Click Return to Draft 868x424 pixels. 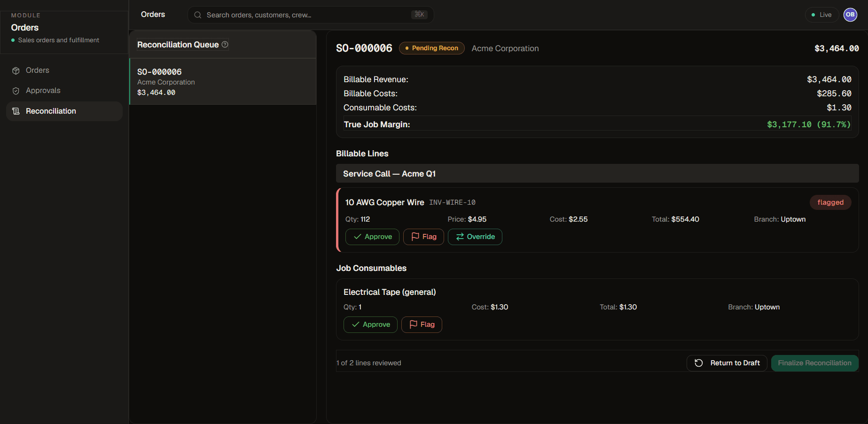727,363
